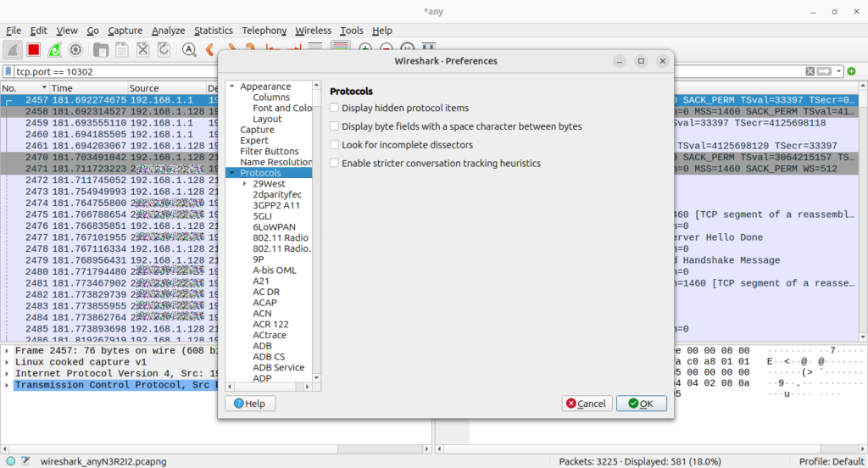The height and width of the screenshot is (468, 868).
Task: Reload the capture file icon
Action: pyautogui.click(x=164, y=50)
